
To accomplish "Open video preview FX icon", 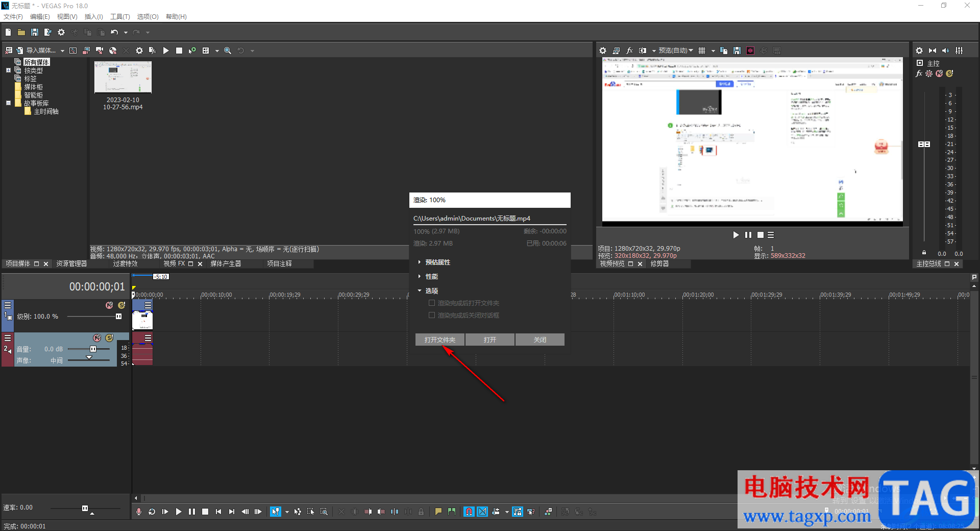I will [629, 51].
